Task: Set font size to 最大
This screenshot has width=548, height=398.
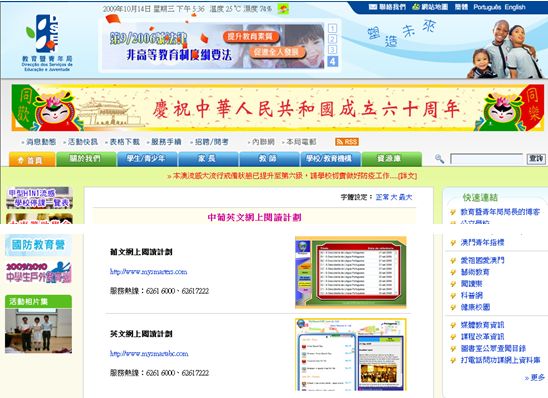Action: 405,197
